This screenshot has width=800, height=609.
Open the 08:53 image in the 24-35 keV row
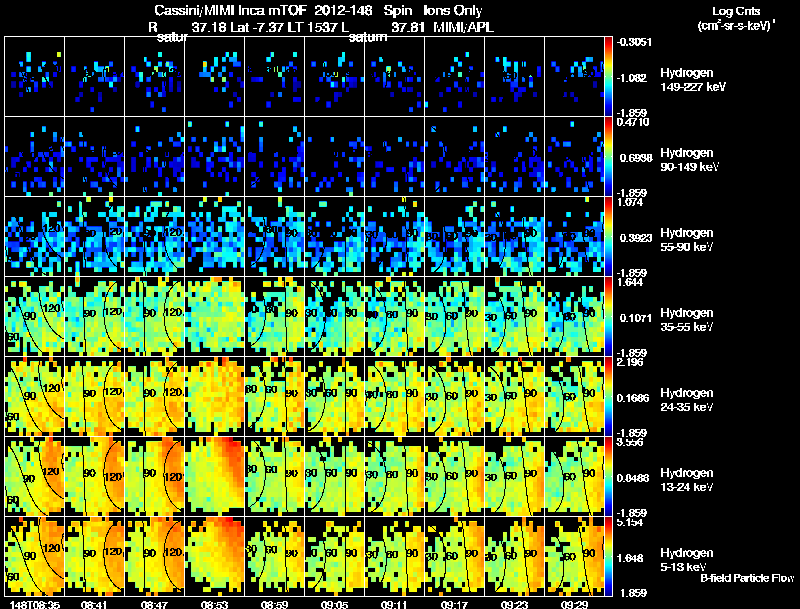[214, 397]
